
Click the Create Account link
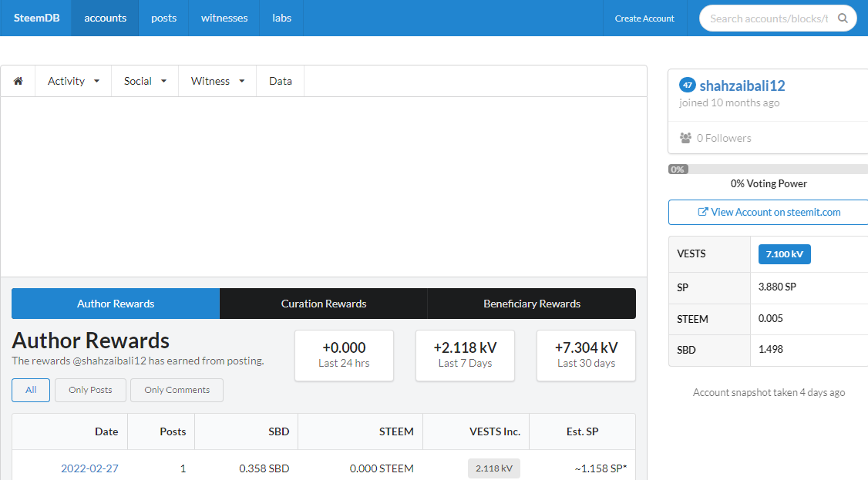click(x=644, y=18)
